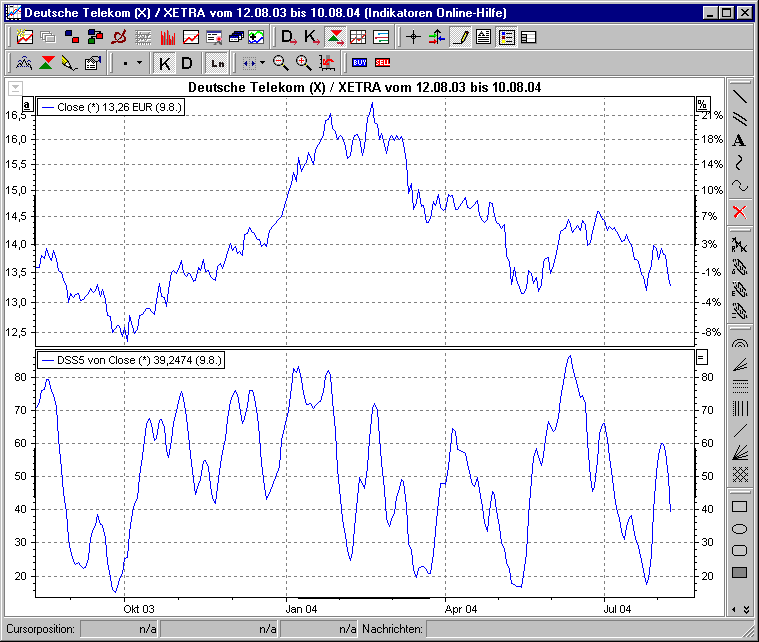Image resolution: width=759 pixels, height=642 pixels.
Task: Click the DSS5 von Close legend label
Action: 130,358
